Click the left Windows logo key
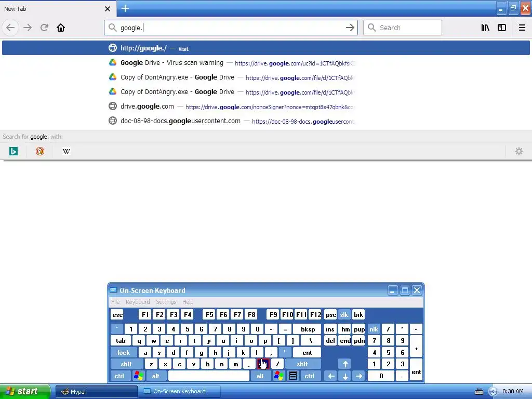Viewport: 532px width, 399px height. pos(138,376)
